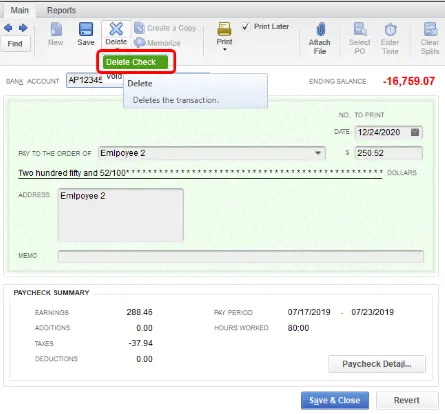Select the ending balance -16,759.07
The image size is (445, 414).
tap(409, 81)
